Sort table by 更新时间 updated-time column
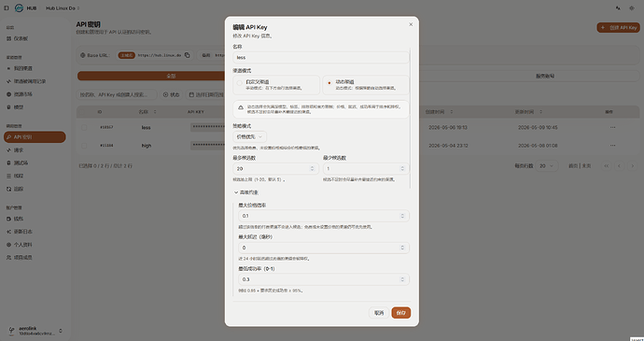Image resolution: width=644 pixels, height=341 pixels. tap(528, 112)
